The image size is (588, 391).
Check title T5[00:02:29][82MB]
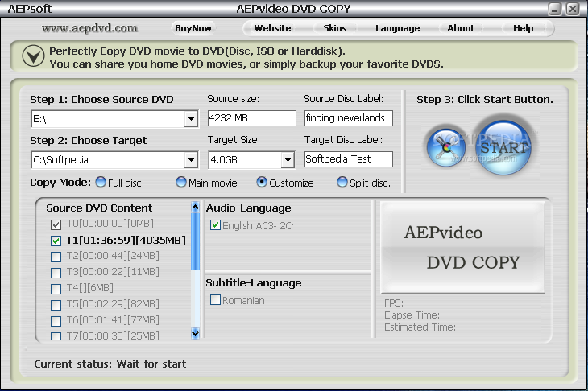(56, 305)
